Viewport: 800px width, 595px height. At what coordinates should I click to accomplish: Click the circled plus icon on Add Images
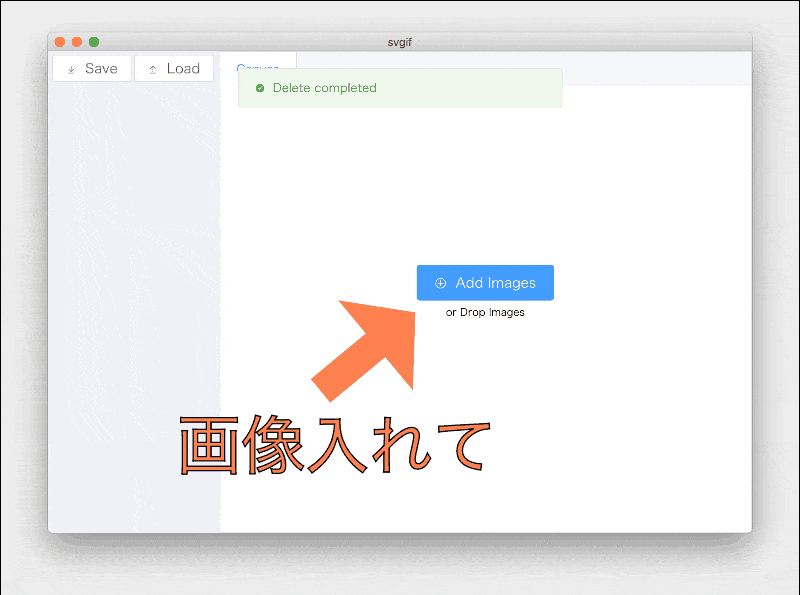pyautogui.click(x=441, y=282)
